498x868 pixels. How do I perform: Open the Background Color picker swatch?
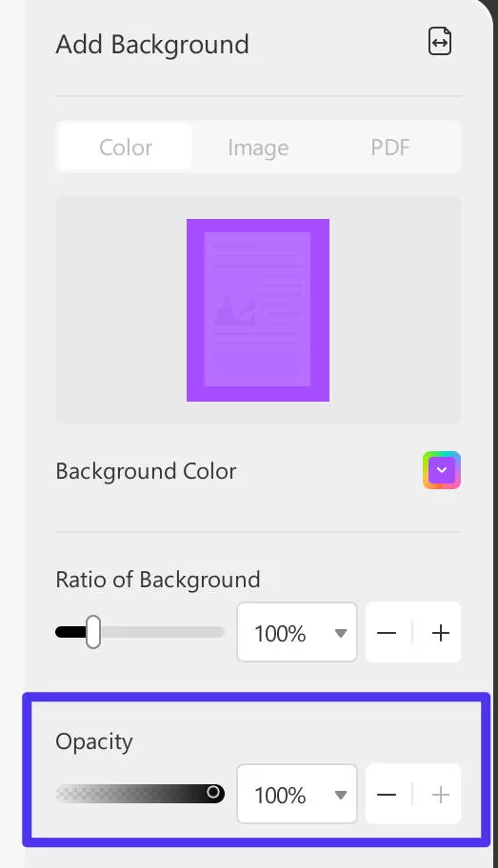[442, 470]
